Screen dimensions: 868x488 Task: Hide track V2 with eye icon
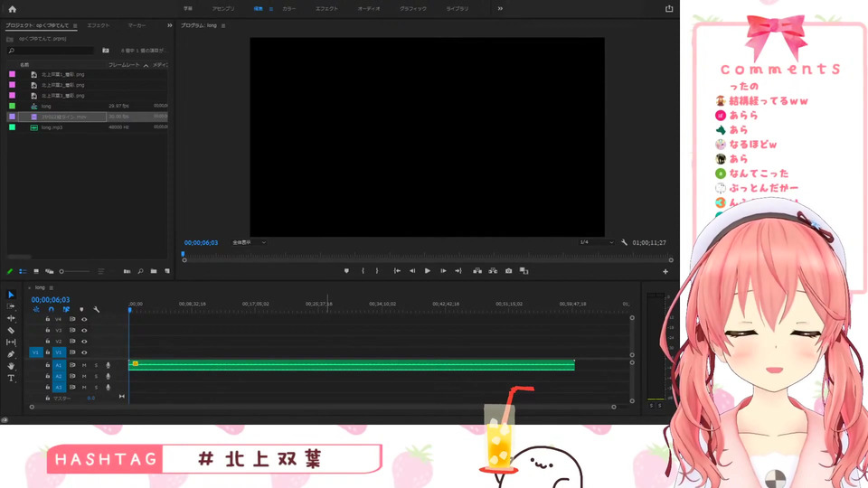pyautogui.click(x=84, y=342)
